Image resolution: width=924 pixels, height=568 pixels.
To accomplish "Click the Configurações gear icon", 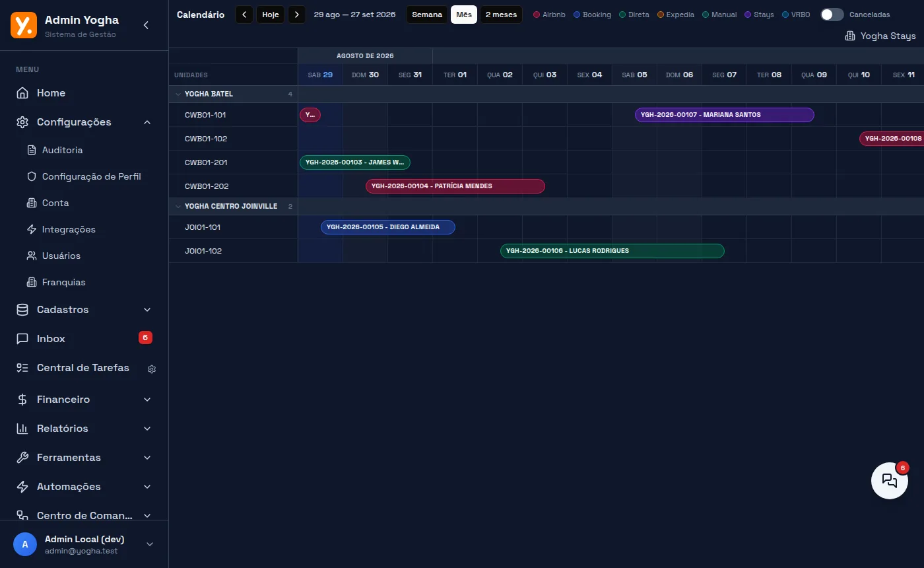I will coord(22,122).
